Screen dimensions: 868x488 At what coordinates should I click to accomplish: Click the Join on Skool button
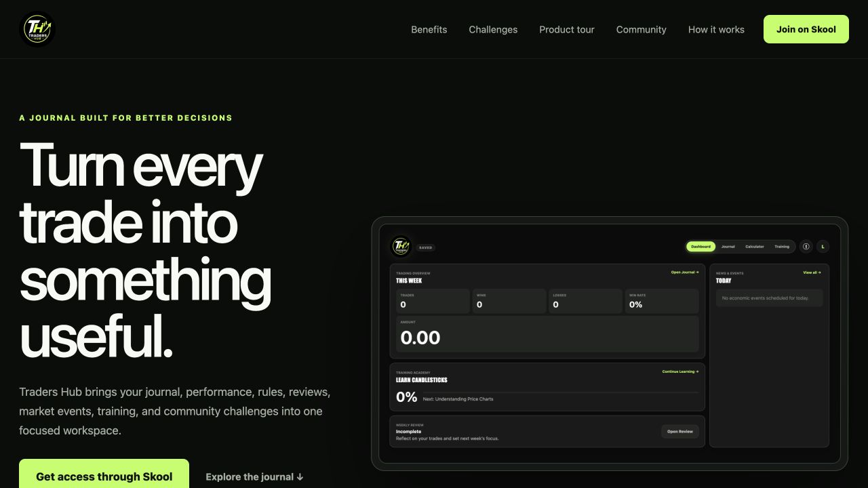click(806, 29)
